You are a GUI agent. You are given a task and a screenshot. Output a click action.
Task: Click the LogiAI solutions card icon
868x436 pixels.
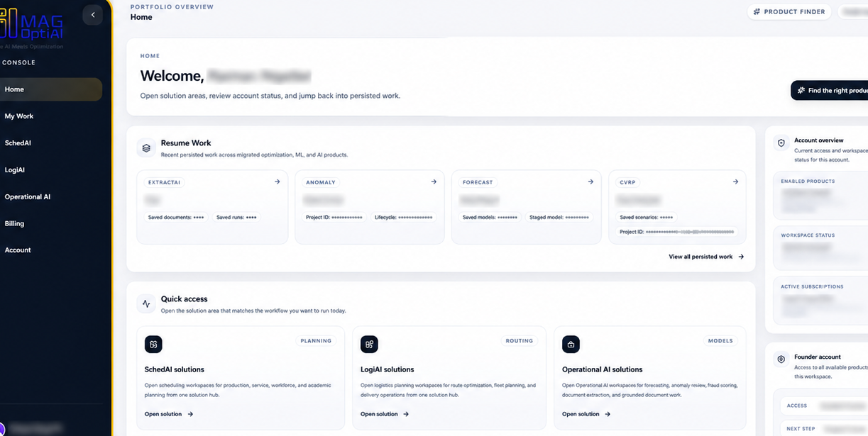click(x=369, y=345)
